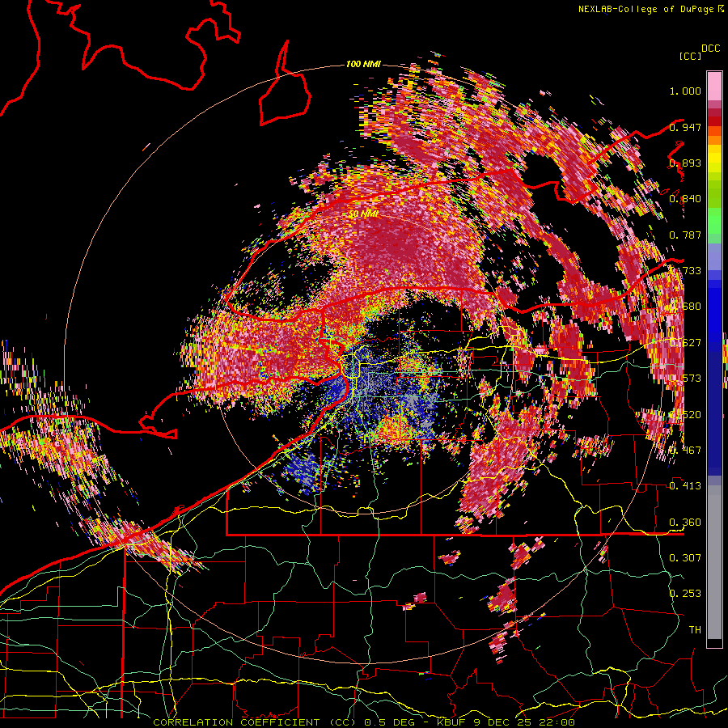Click the 0.307 scale value
This screenshot has width=728, height=728.
tap(685, 557)
